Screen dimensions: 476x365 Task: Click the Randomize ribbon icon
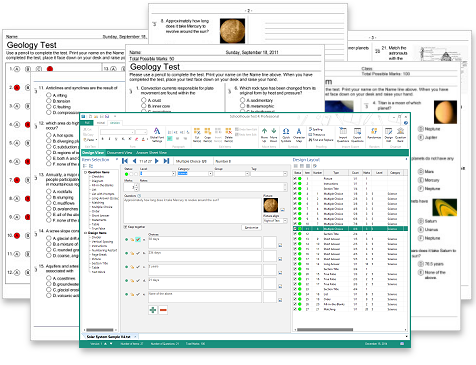click(x=374, y=133)
